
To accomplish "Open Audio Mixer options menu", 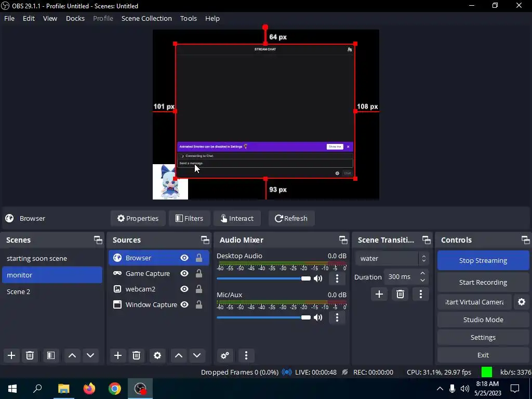I will click(x=246, y=355).
